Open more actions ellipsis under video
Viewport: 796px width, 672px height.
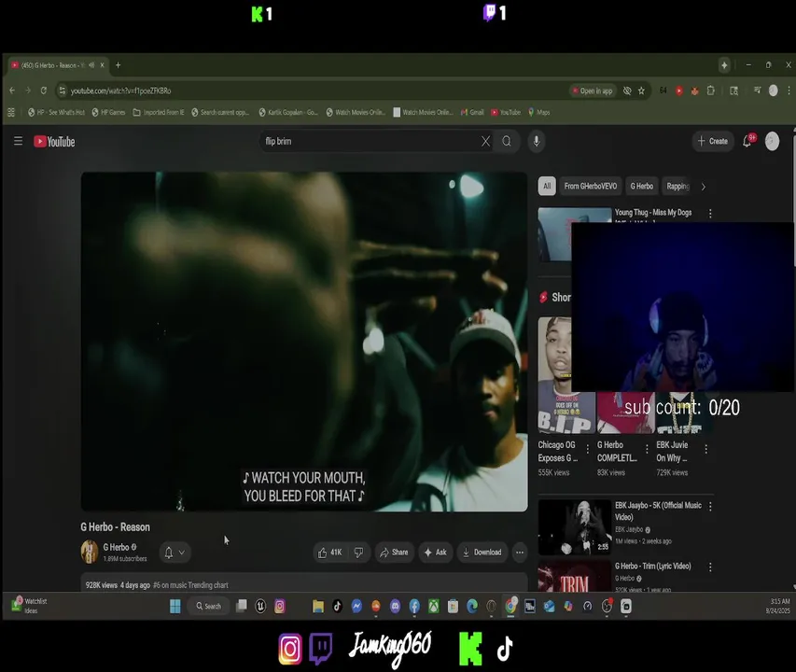pyautogui.click(x=520, y=553)
